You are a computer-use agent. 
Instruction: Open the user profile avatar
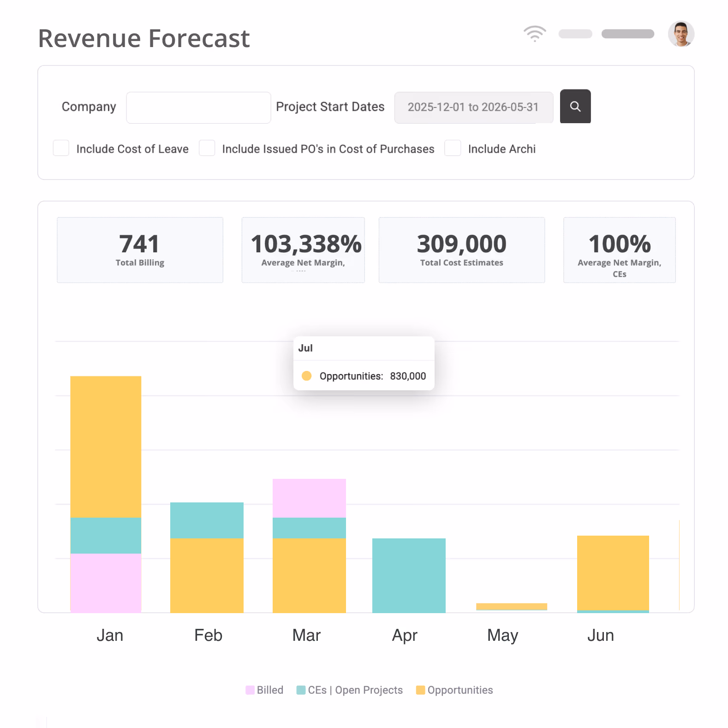(x=681, y=34)
